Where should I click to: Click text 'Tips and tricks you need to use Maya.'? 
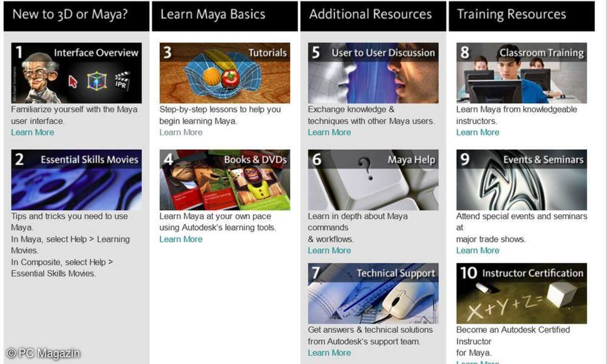click(69, 222)
